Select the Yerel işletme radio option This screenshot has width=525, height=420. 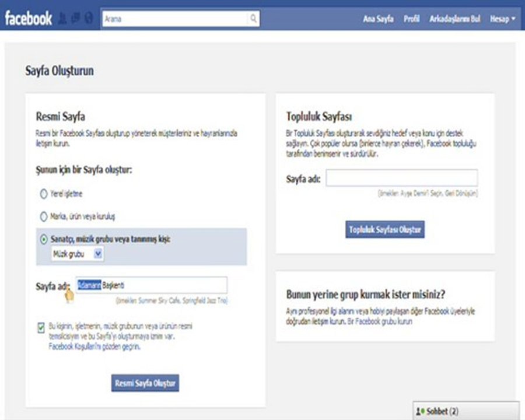tap(44, 194)
